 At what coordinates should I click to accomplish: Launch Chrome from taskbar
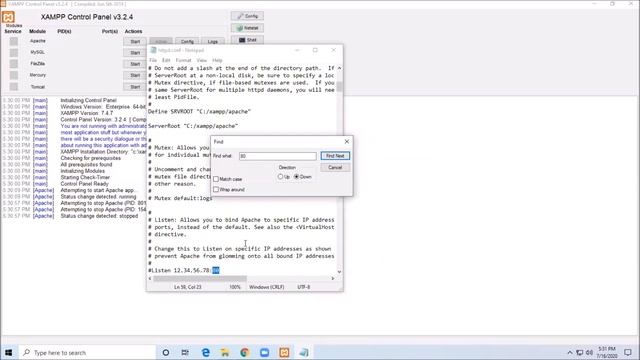(244, 352)
